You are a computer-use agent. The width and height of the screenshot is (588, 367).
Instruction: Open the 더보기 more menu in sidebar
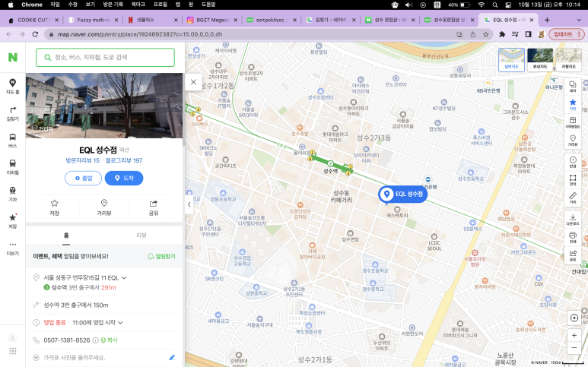[x=12, y=248]
